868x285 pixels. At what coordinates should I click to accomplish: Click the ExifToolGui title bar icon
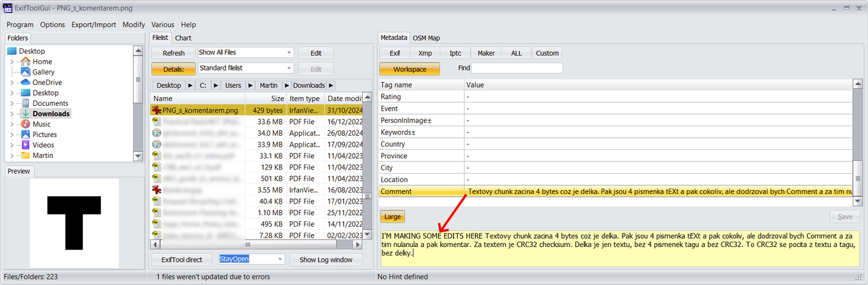9,7
